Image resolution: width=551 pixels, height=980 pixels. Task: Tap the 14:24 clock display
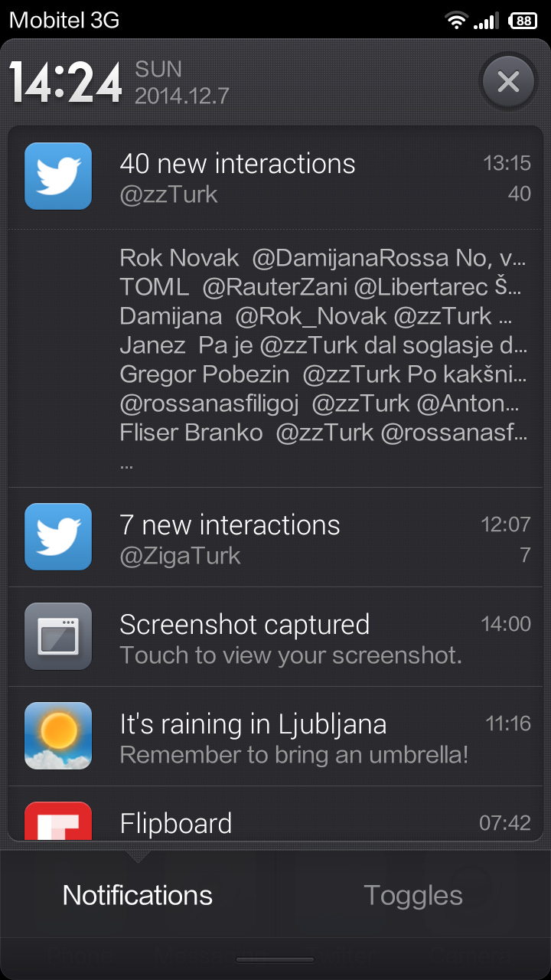click(66, 82)
